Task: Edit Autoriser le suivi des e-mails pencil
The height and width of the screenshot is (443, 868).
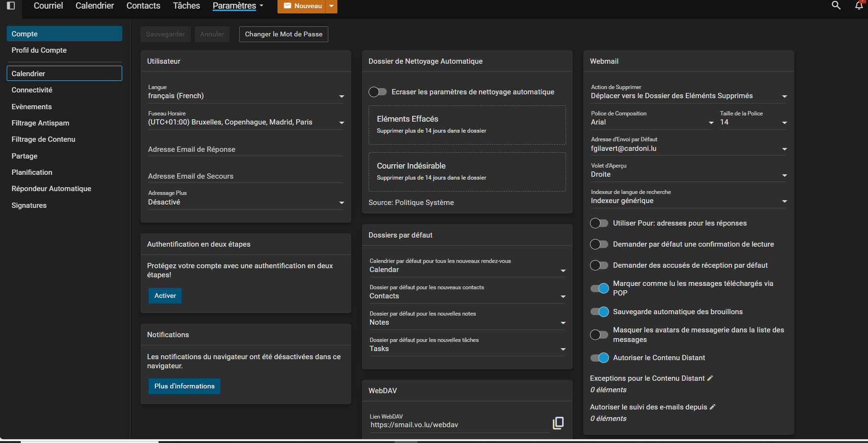Action: [x=713, y=407]
